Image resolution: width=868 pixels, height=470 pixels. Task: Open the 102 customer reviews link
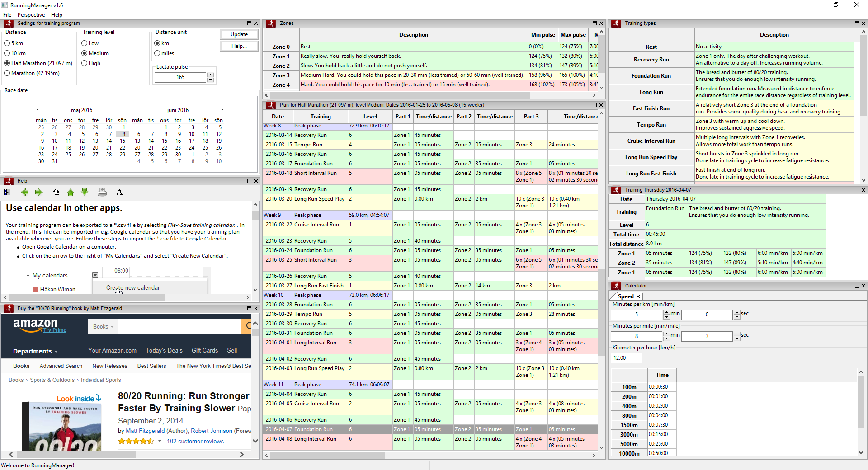click(195, 442)
